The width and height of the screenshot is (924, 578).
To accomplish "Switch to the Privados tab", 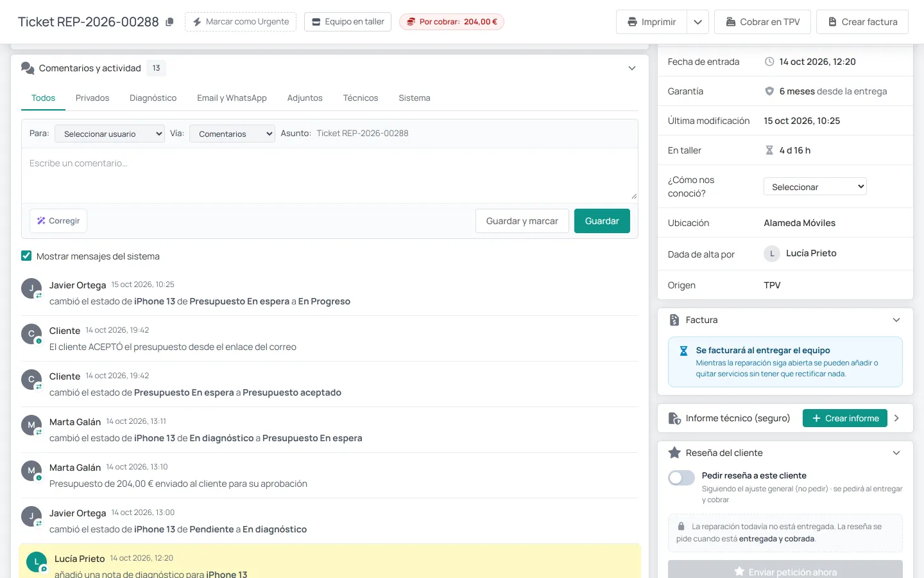I will coord(92,98).
